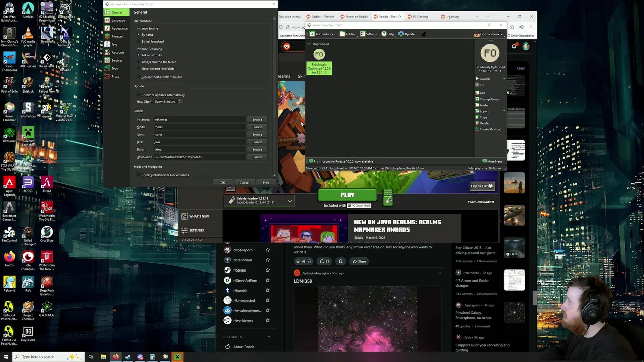Open VLC media player desktop shortcut
644x362 pixels.
[28, 37]
